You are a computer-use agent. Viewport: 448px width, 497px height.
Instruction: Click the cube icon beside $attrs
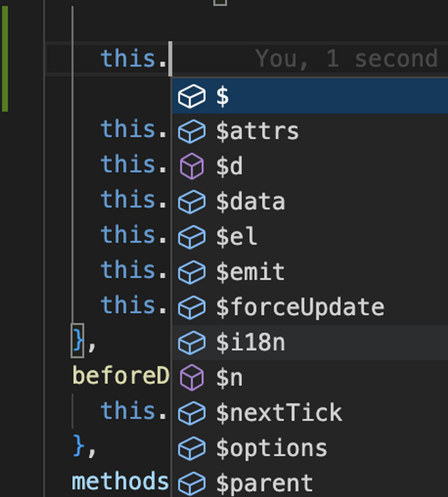click(x=192, y=131)
